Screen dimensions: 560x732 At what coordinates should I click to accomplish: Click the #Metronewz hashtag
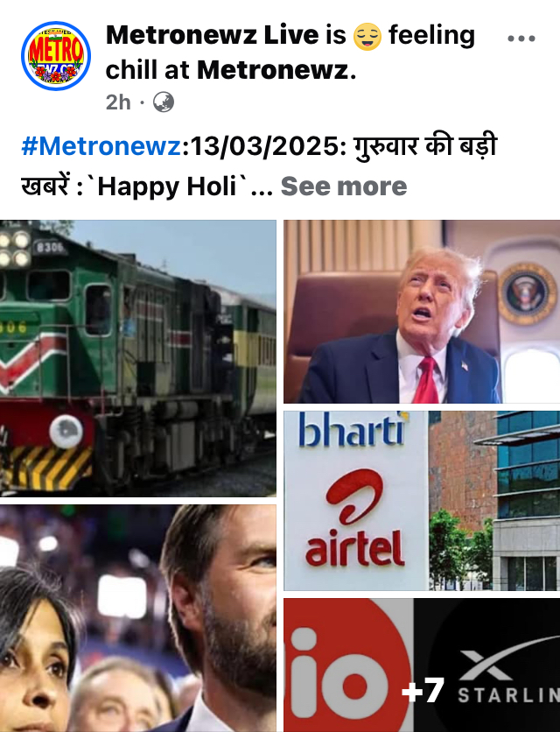(x=101, y=146)
